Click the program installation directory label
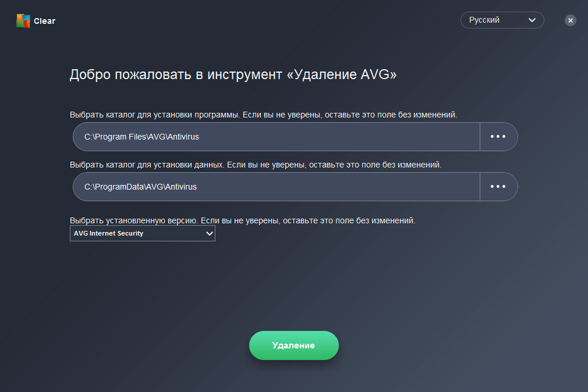588x392 pixels. [x=263, y=115]
